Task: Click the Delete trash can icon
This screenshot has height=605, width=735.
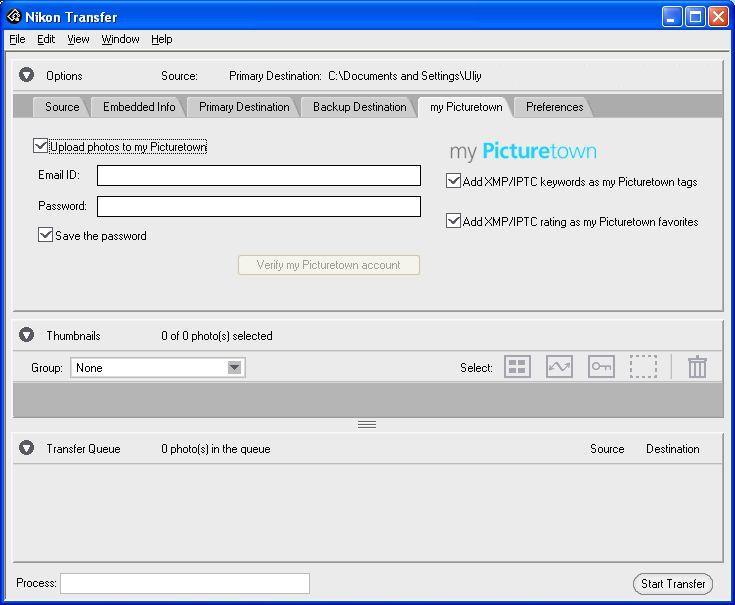Action: point(697,367)
